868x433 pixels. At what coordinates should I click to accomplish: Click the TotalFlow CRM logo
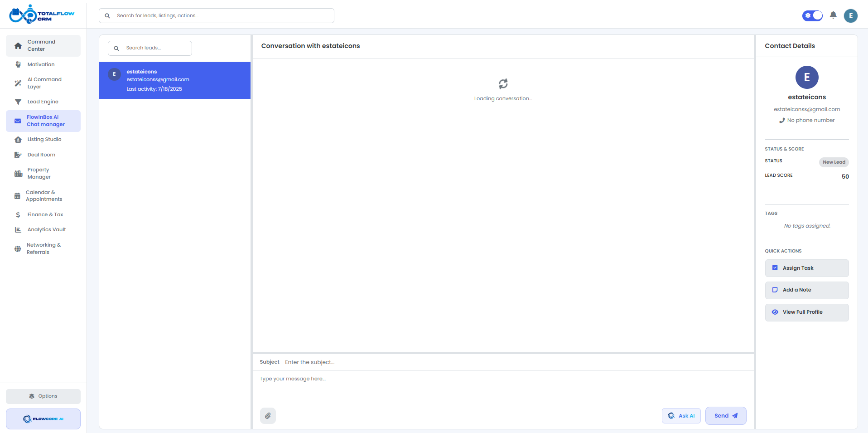pyautogui.click(x=42, y=15)
